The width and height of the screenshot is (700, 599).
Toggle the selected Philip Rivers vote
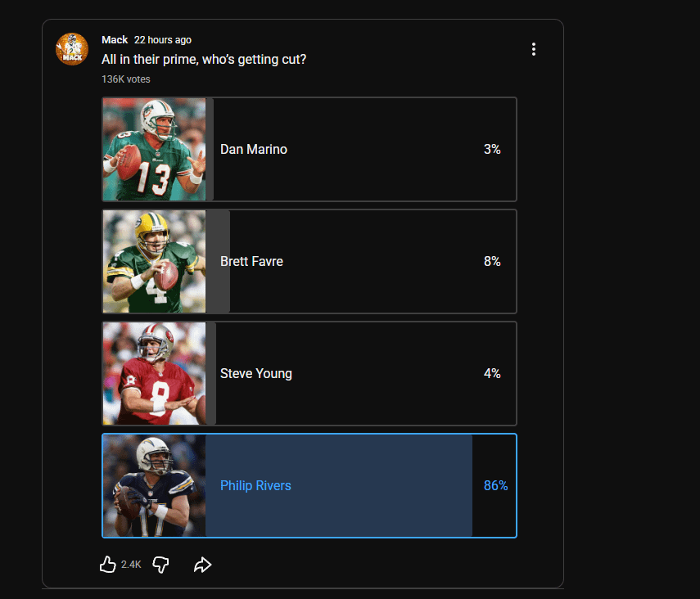point(360,486)
